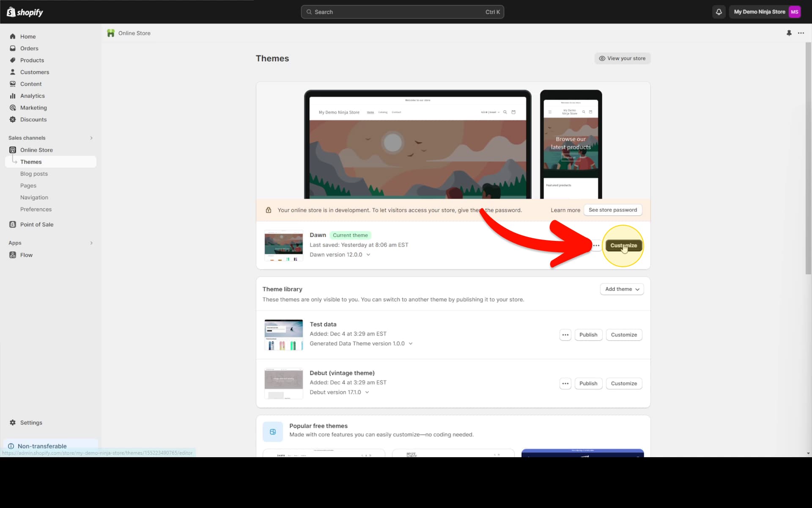The height and width of the screenshot is (508, 812).
Task: Click the Flow app icon
Action: (13, 255)
